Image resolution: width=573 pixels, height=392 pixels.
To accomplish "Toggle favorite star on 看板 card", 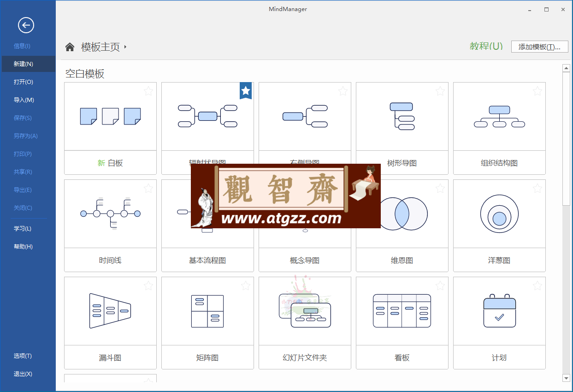I will tap(440, 285).
